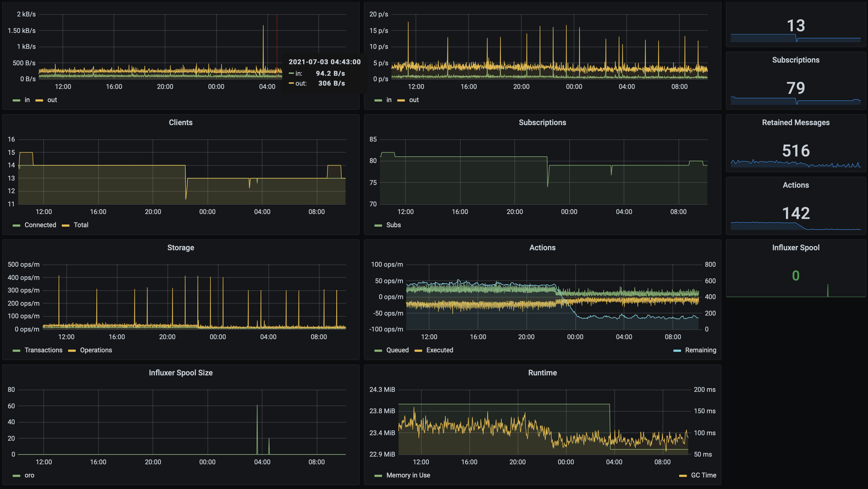Open the Runtime panel title menu

[x=542, y=373]
